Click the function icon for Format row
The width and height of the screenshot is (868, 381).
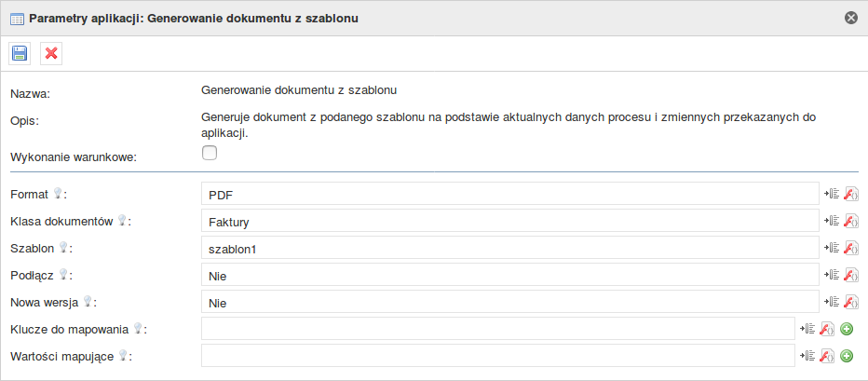tap(850, 194)
